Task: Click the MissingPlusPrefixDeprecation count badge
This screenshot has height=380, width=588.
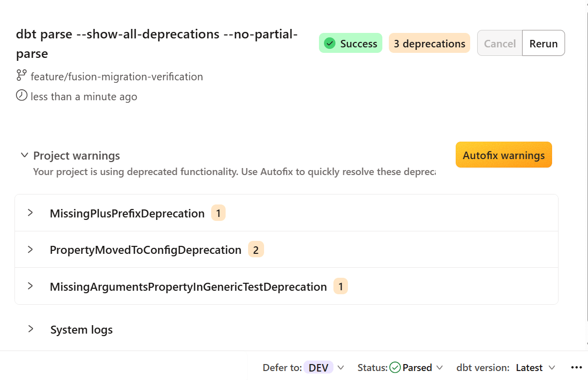Action: click(x=218, y=213)
